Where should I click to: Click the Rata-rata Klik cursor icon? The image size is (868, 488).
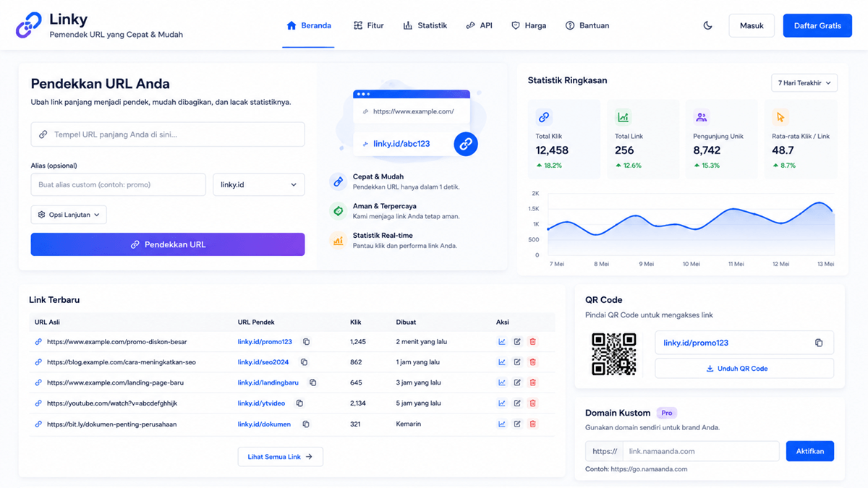pos(780,117)
